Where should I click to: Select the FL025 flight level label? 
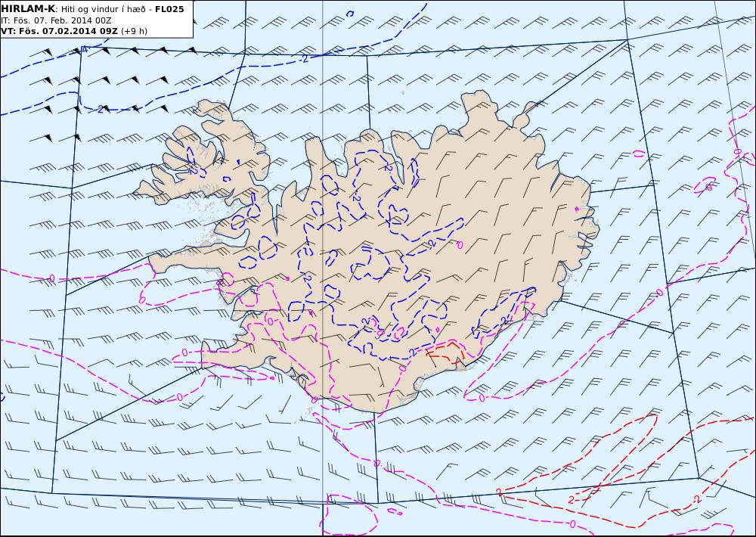click(169, 9)
